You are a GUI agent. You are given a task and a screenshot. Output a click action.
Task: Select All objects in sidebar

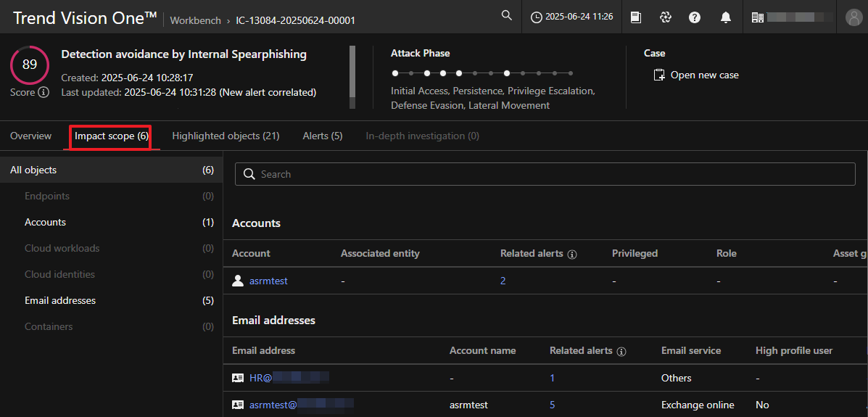pos(33,170)
